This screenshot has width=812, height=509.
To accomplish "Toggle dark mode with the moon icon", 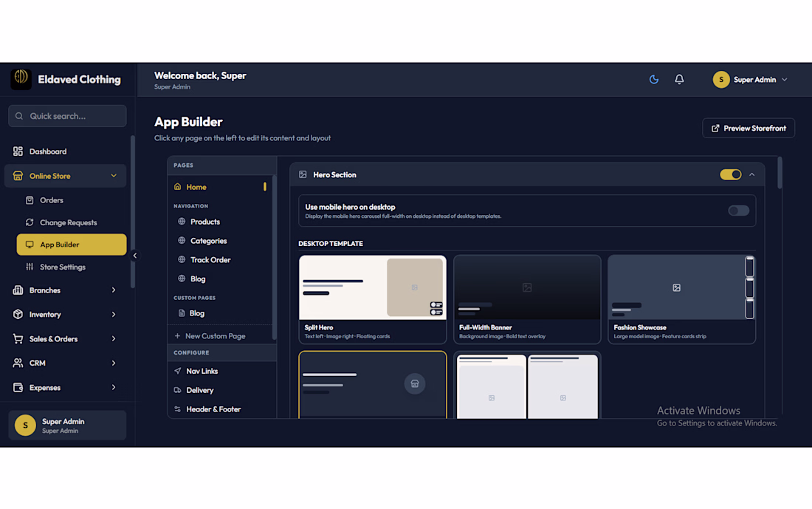I will pyautogui.click(x=654, y=79).
